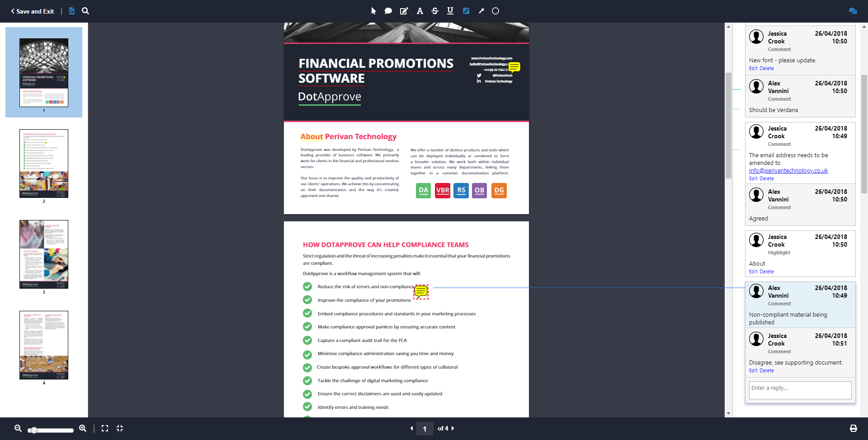Select the underline annotation tool
This screenshot has height=440, width=868.
click(450, 11)
